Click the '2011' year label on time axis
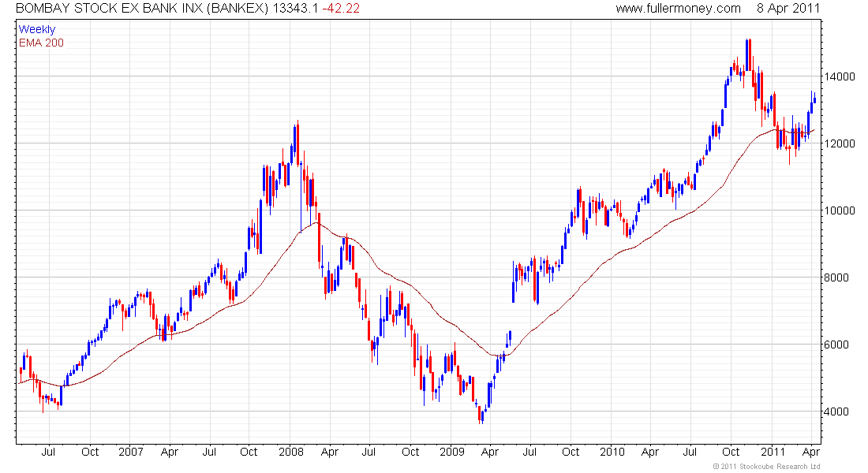The image size is (868, 473). (x=773, y=452)
